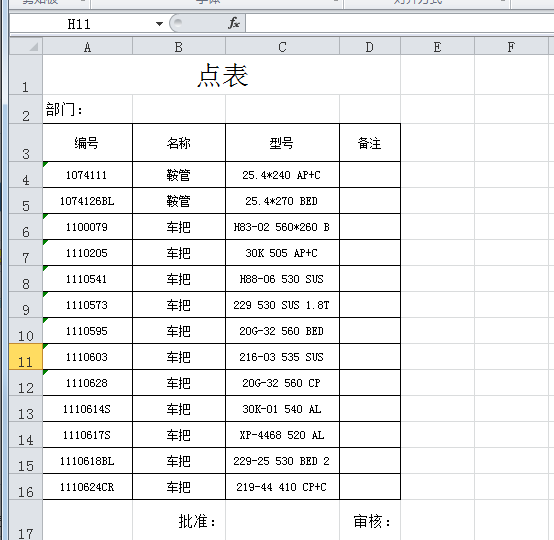Select cell containing 1074126BL
This screenshot has height=540, width=554.
coord(88,201)
